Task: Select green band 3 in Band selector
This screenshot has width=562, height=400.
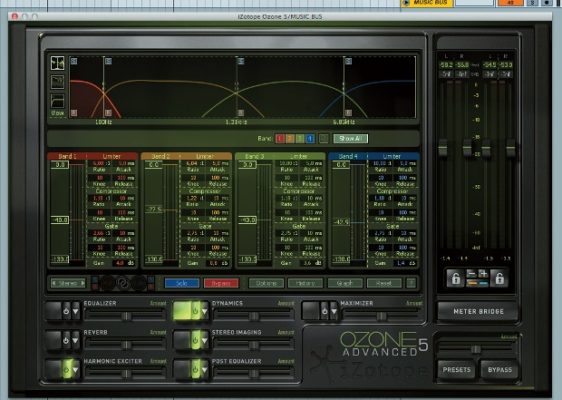Action: click(x=300, y=139)
